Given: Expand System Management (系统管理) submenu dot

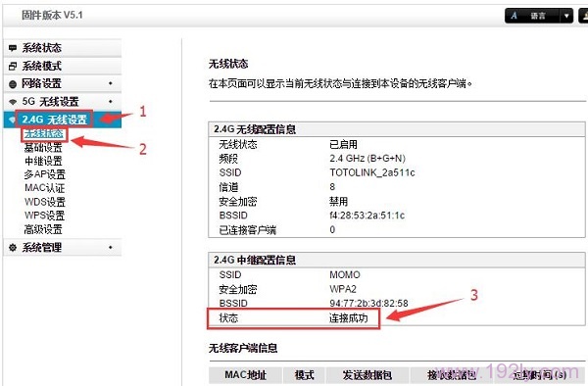Looking at the screenshot, I should [110, 247].
